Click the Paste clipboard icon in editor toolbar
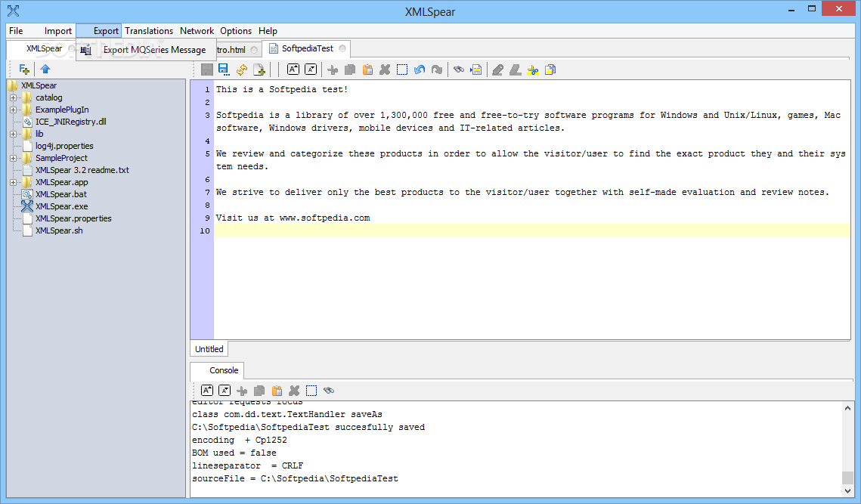 click(367, 70)
